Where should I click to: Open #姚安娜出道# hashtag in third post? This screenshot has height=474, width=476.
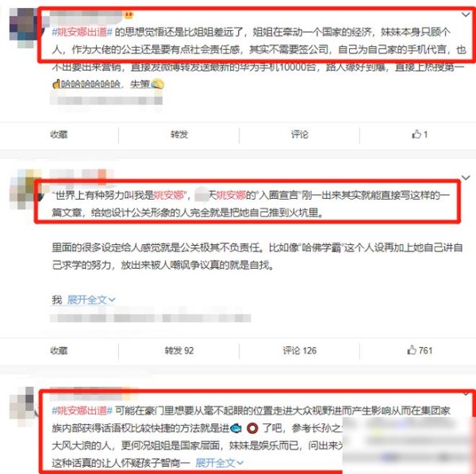click(82, 411)
